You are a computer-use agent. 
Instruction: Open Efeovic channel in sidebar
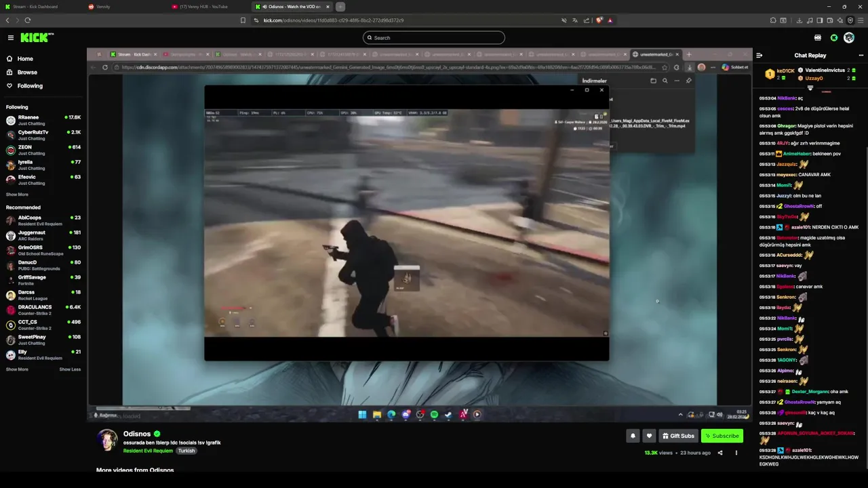tap(43, 180)
